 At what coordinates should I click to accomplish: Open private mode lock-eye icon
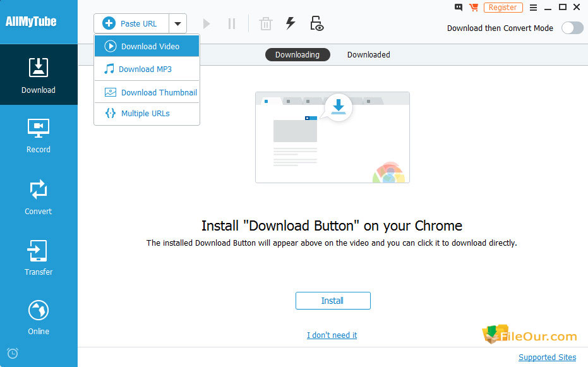(x=317, y=23)
